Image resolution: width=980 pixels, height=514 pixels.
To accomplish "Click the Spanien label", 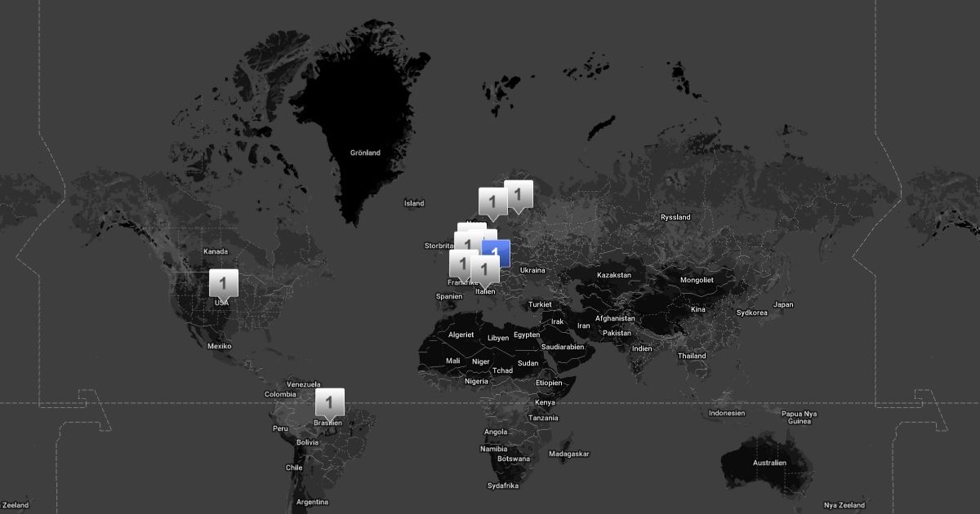I will (449, 296).
